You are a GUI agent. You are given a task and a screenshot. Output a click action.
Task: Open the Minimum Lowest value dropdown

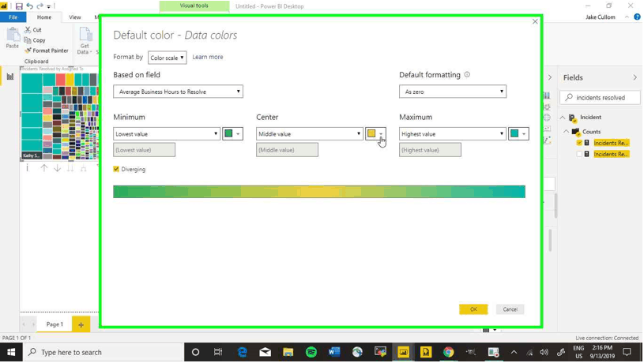click(x=167, y=133)
